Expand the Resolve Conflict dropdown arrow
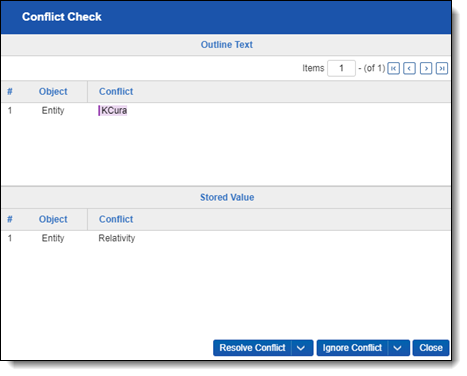Screen dimensions: 467x376 (302, 348)
